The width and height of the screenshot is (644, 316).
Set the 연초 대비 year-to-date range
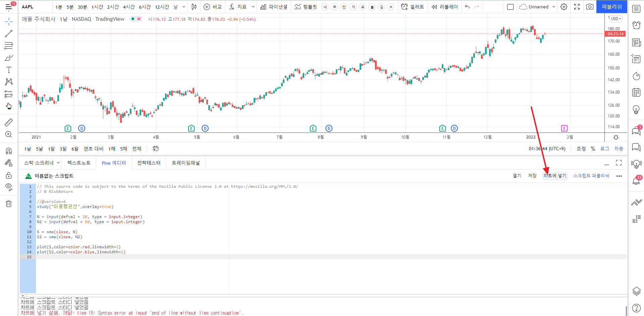click(94, 149)
